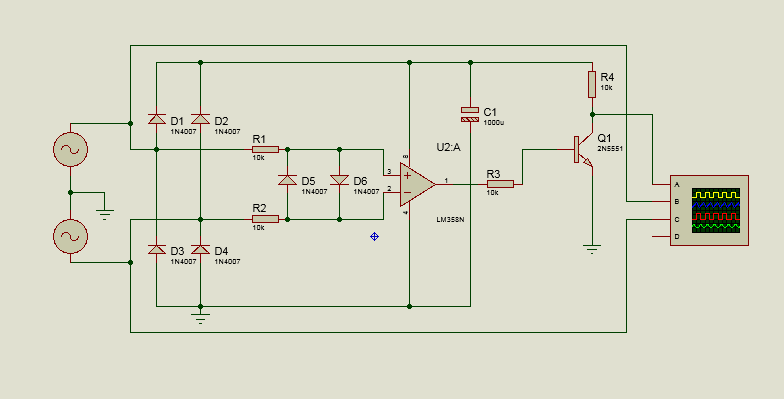Click diode D2 symbol
Viewport: 784px width, 399px height.
pyautogui.click(x=200, y=119)
